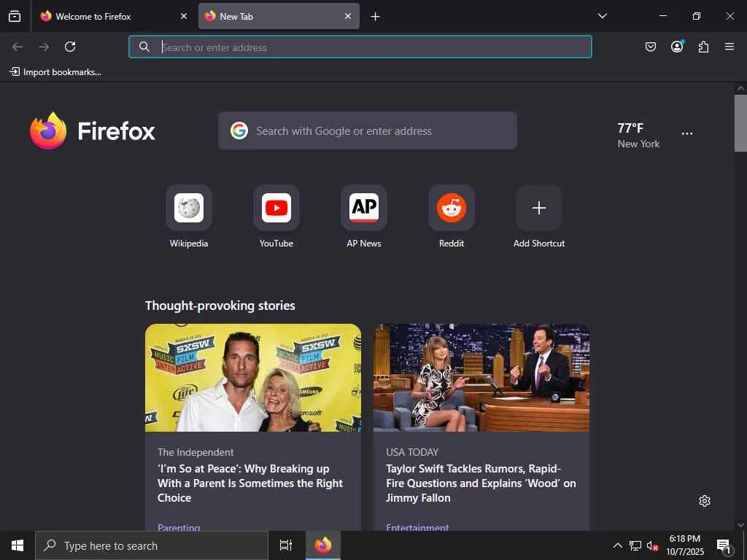Click muted volume tray icon
747x560 pixels.
tap(653, 545)
